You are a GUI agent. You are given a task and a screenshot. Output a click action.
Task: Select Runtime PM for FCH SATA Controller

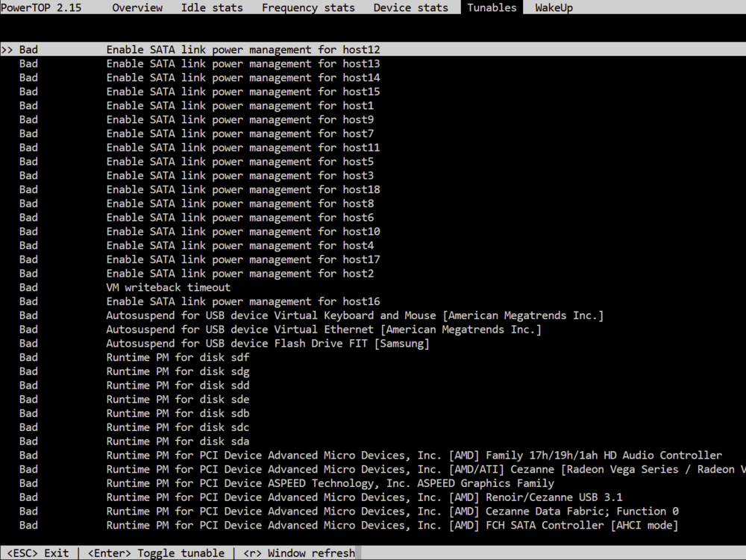392,526
